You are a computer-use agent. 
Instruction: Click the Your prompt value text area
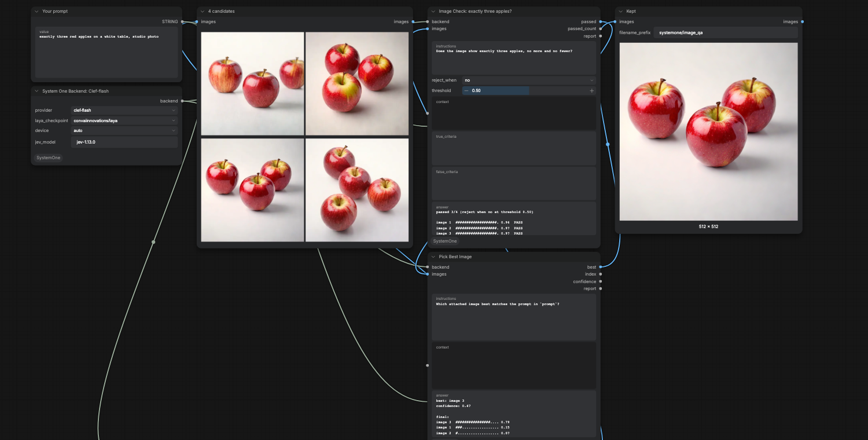pos(106,52)
